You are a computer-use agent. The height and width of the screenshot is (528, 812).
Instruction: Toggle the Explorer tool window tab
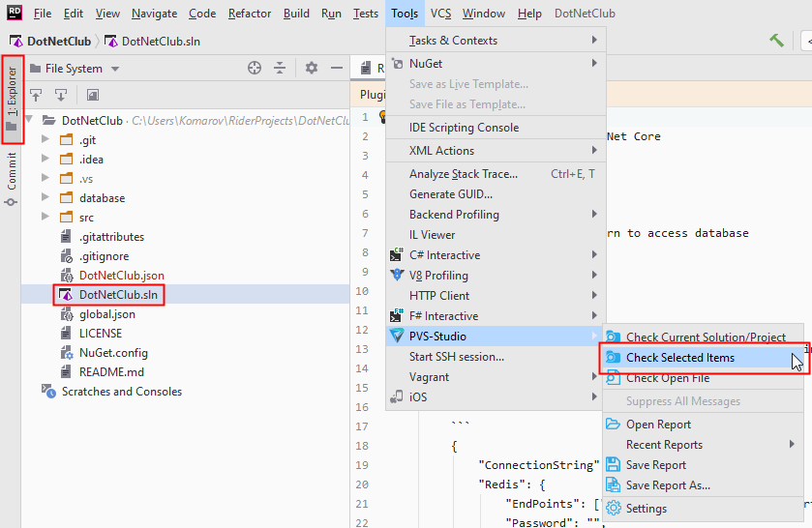tap(12, 99)
